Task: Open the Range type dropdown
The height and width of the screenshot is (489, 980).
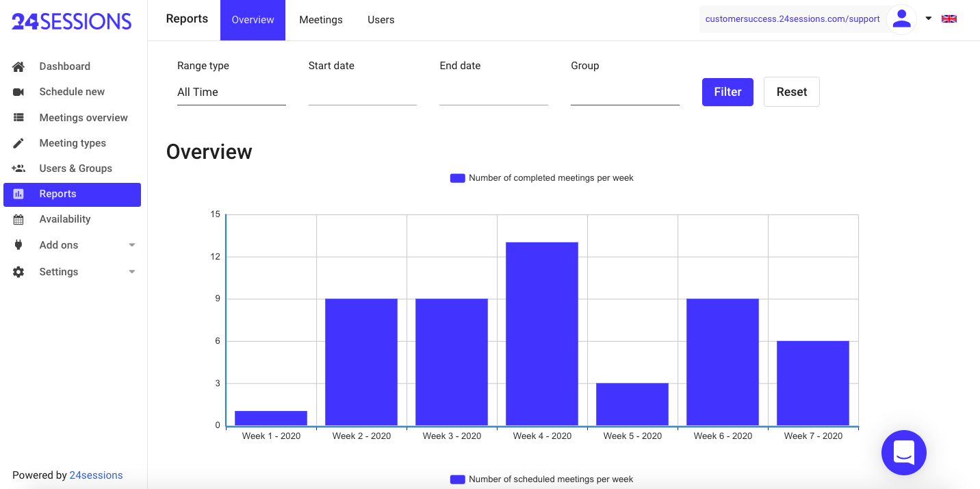Action: tap(231, 92)
